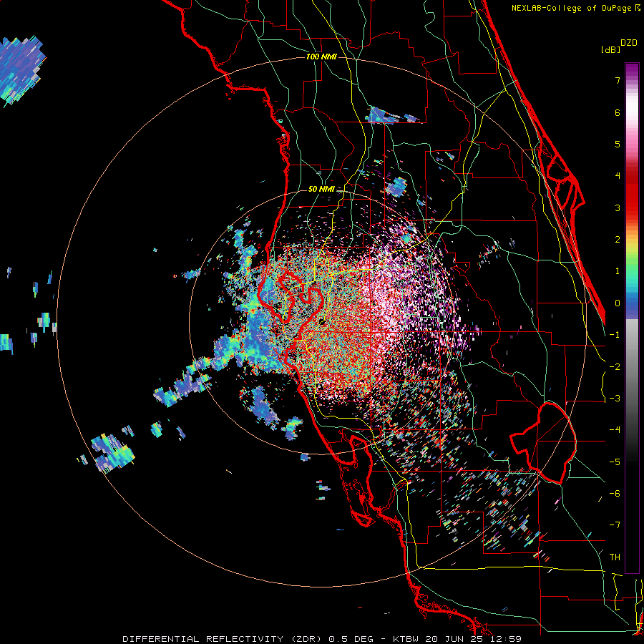This screenshot has width=644, height=644.
Task: Select the -4 tick on the color scale
Action: (615, 430)
